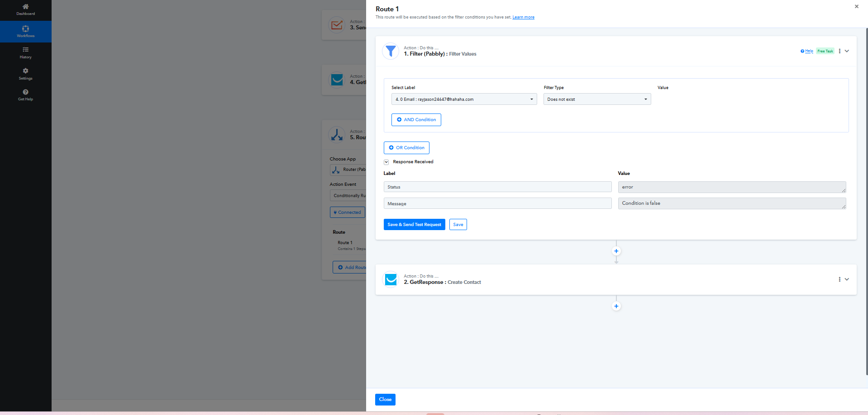
Task: Open Workflows in the sidebar
Action: pyautogui.click(x=25, y=31)
